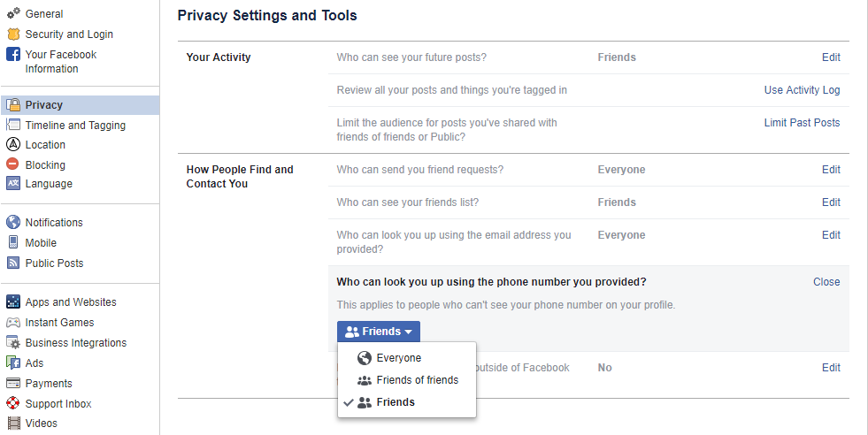Close the phone number lookup setting
868x435 pixels.
[826, 282]
